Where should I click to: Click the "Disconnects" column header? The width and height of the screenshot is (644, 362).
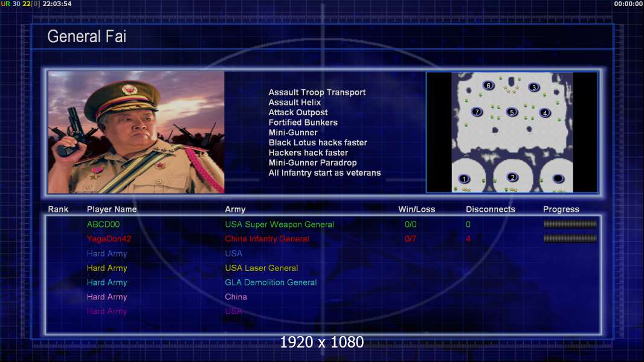(491, 209)
